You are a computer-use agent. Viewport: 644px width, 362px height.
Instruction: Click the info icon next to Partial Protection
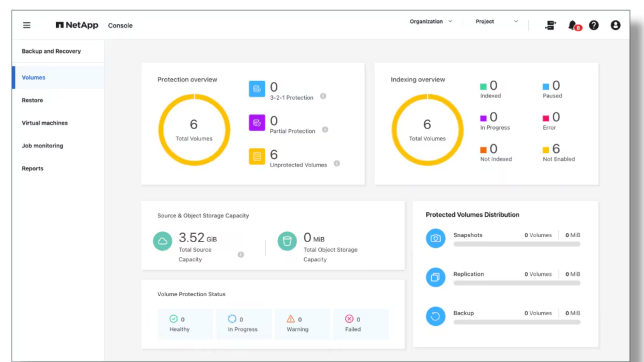coord(325,130)
